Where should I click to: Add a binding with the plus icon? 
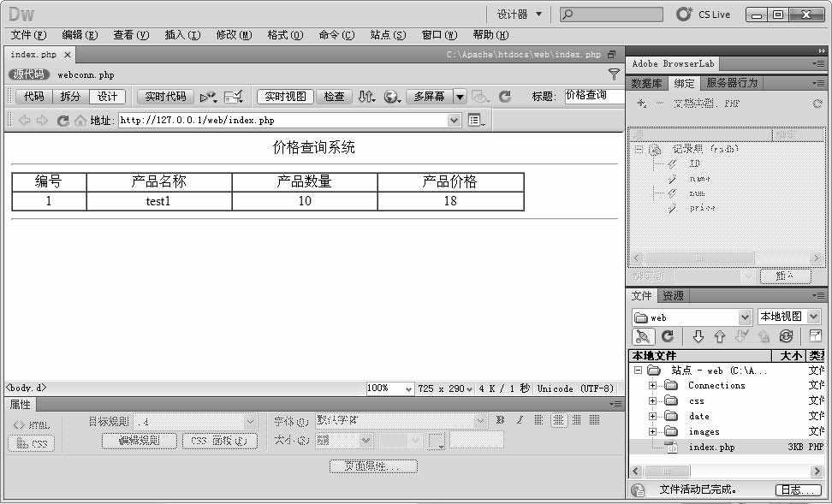pyautogui.click(x=642, y=104)
